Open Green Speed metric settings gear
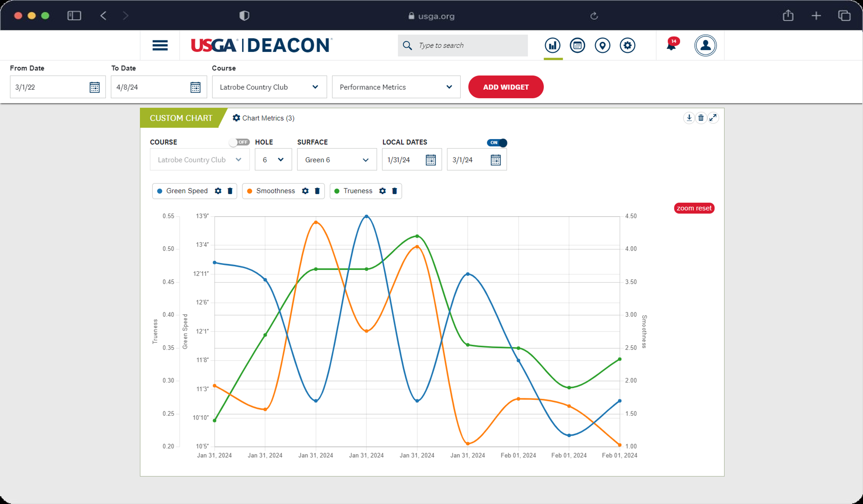Viewport: 863px width, 504px height. pyautogui.click(x=218, y=191)
